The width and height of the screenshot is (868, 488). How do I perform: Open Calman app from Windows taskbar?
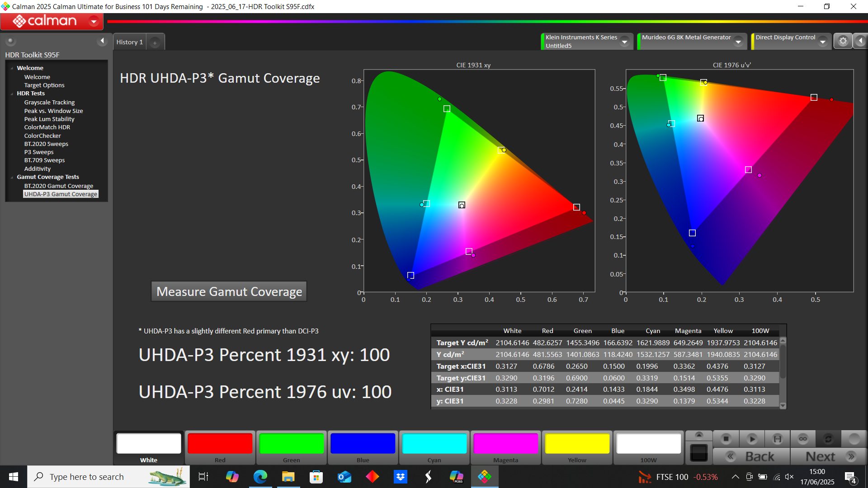click(484, 477)
